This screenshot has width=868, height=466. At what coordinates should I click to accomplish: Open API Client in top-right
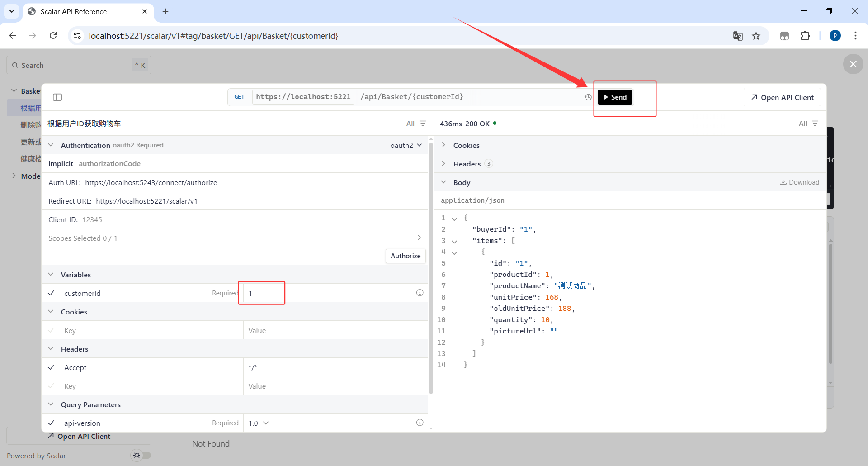[x=782, y=97]
